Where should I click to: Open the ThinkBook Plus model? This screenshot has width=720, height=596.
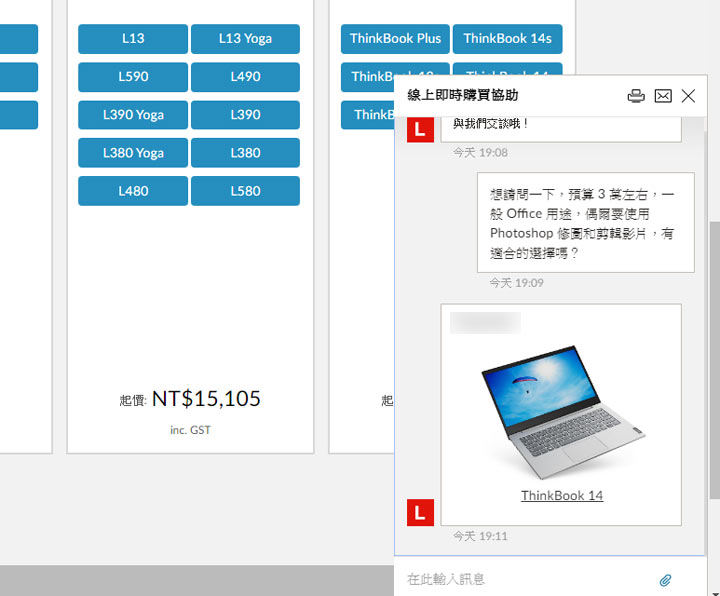click(x=395, y=39)
